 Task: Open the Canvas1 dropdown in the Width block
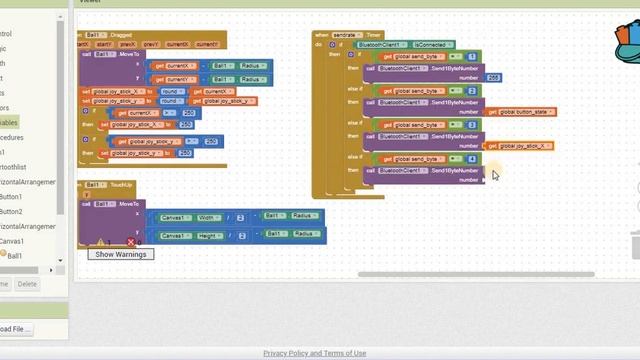click(x=175, y=218)
